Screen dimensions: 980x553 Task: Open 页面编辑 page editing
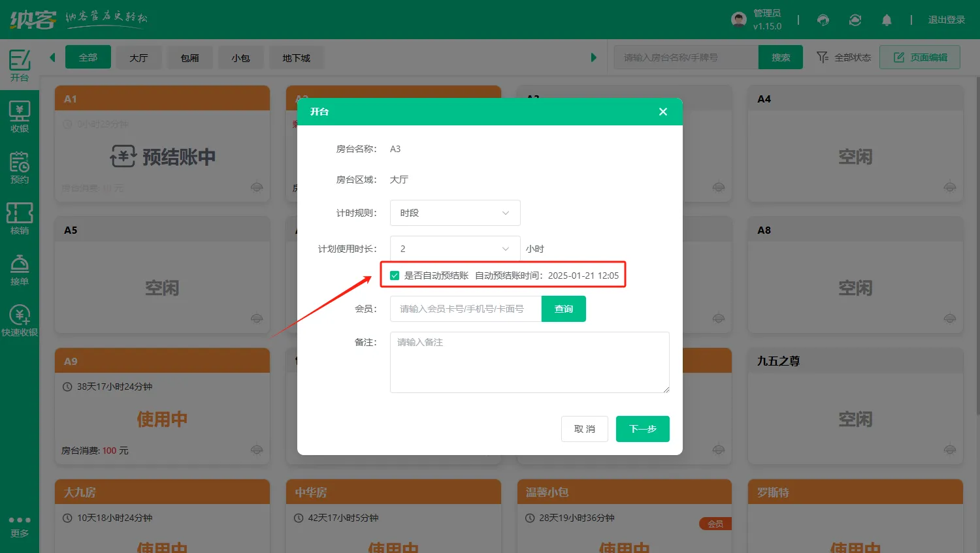click(920, 57)
